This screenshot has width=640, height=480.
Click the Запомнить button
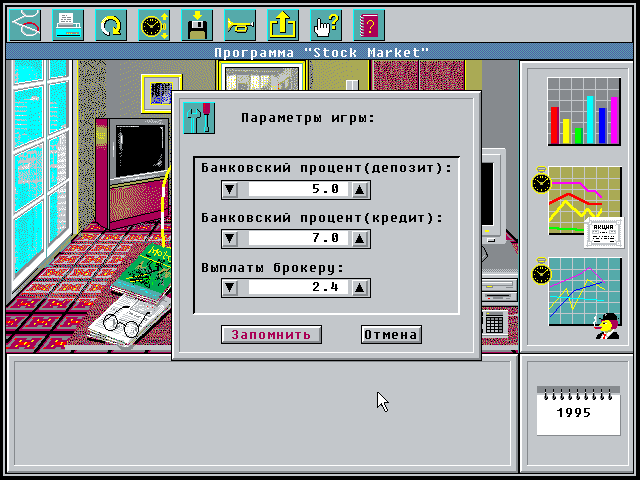(x=271, y=335)
